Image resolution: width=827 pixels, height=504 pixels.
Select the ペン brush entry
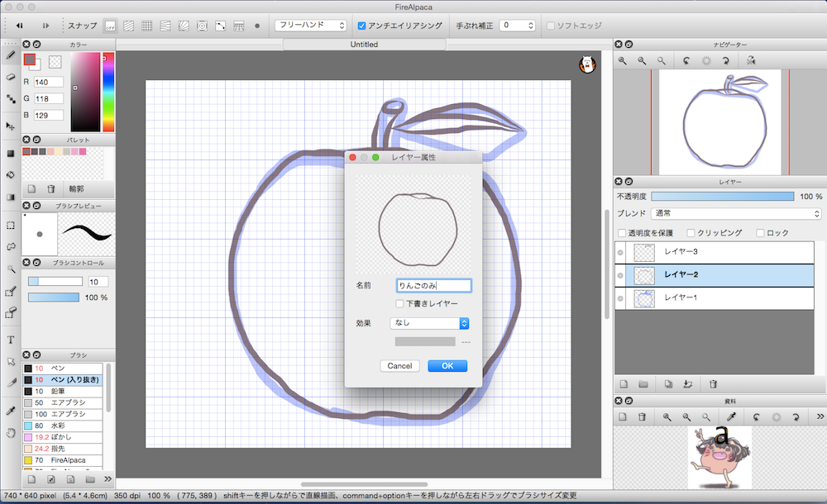(62, 368)
